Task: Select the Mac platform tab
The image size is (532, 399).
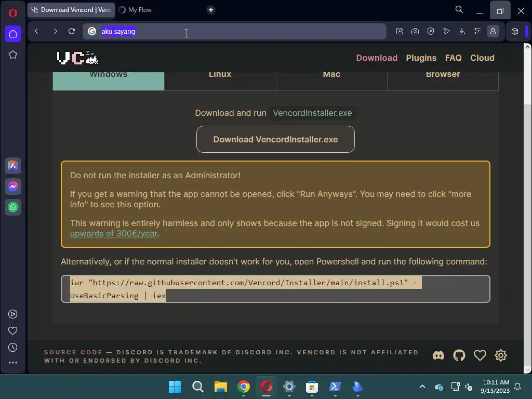Action: point(331,81)
